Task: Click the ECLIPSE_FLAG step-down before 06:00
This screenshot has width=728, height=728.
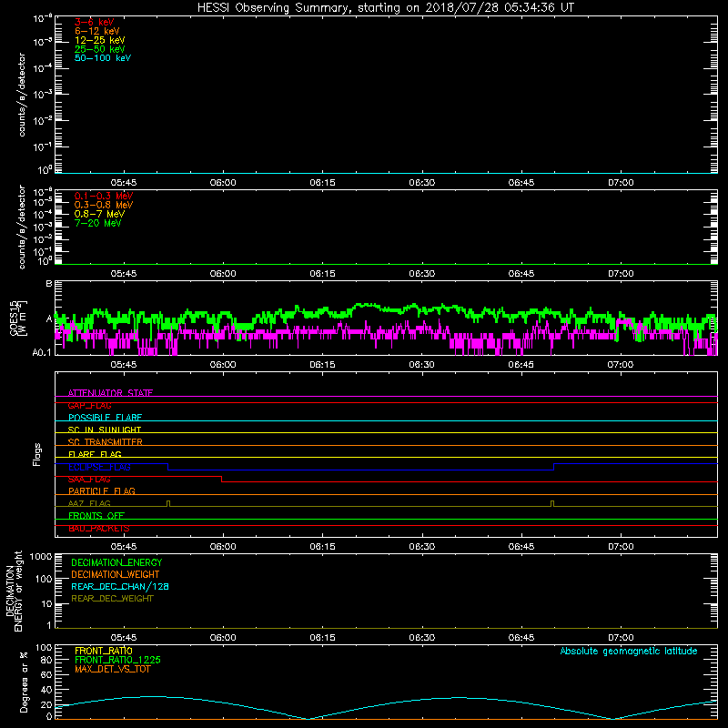Action: coord(168,467)
